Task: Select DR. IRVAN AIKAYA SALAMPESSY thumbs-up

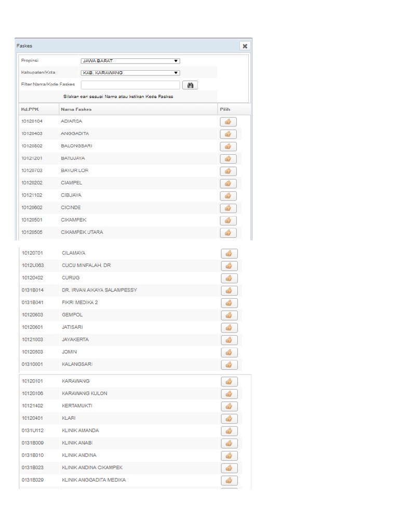Action: tap(229, 290)
